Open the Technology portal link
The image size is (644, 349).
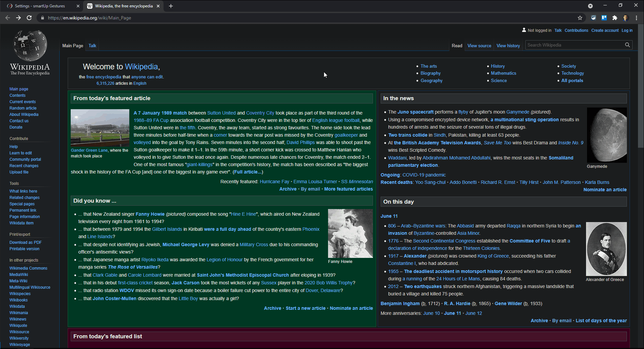(572, 73)
